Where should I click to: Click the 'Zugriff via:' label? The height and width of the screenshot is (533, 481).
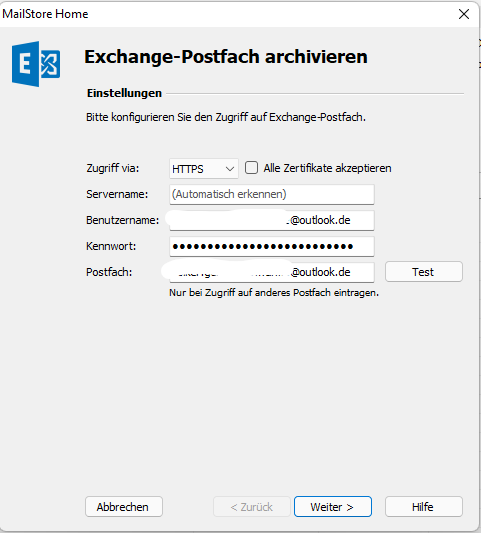pos(113,168)
